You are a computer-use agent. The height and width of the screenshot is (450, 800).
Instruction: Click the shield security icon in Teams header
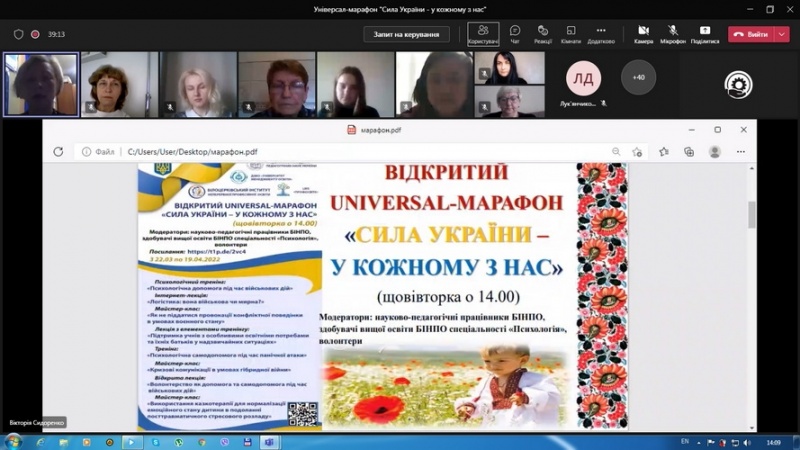pyautogui.click(x=18, y=34)
